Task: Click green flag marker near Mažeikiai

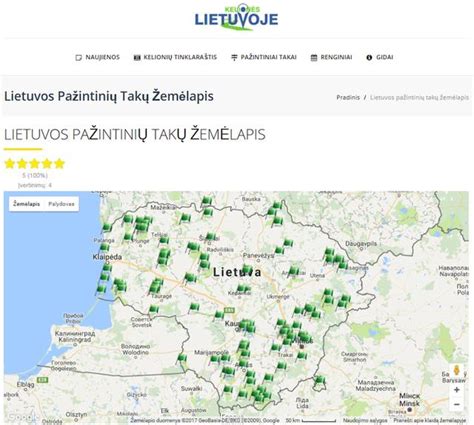Action: (185, 218)
